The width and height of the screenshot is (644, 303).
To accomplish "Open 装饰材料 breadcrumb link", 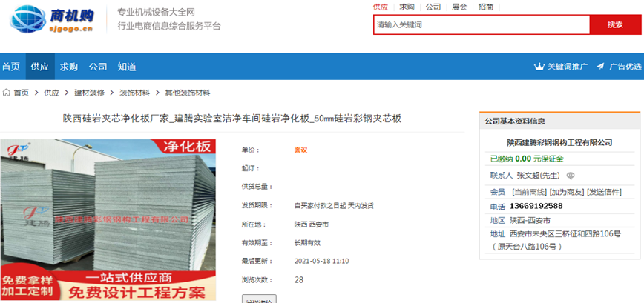I will [x=134, y=93].
